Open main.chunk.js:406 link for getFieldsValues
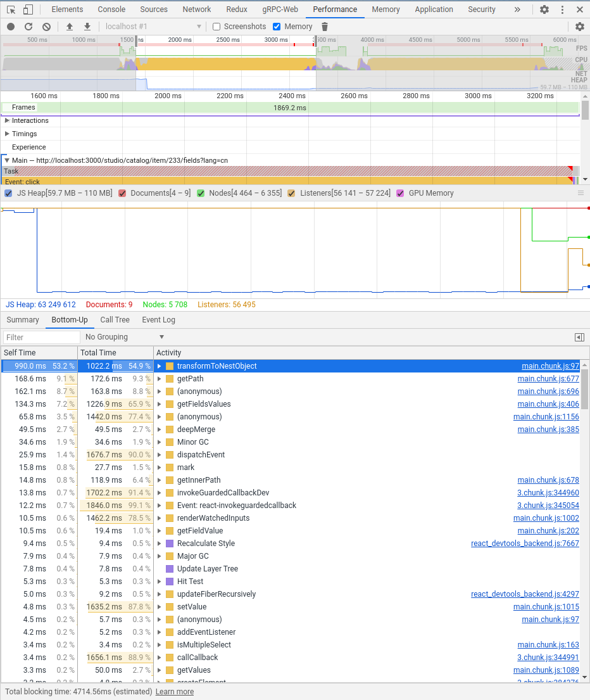 tap(548, 404)
